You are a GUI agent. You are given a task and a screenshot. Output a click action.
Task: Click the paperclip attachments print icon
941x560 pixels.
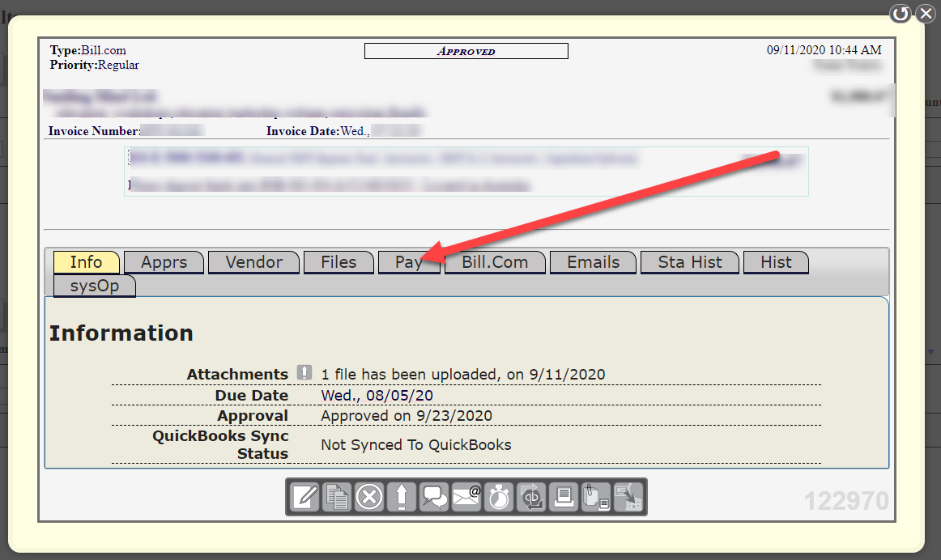[x=596, y=497]
